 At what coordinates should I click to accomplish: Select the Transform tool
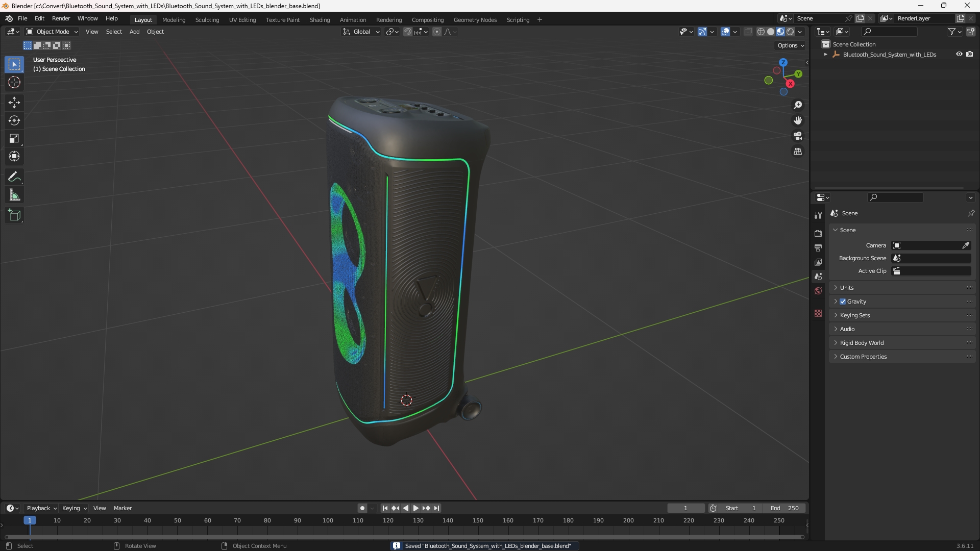[x=14, y=156]
